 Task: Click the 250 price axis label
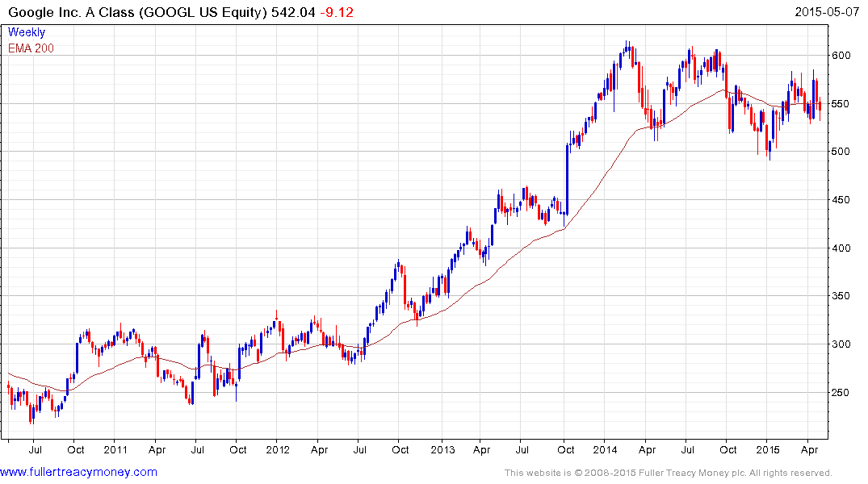[x=841, y=393]
